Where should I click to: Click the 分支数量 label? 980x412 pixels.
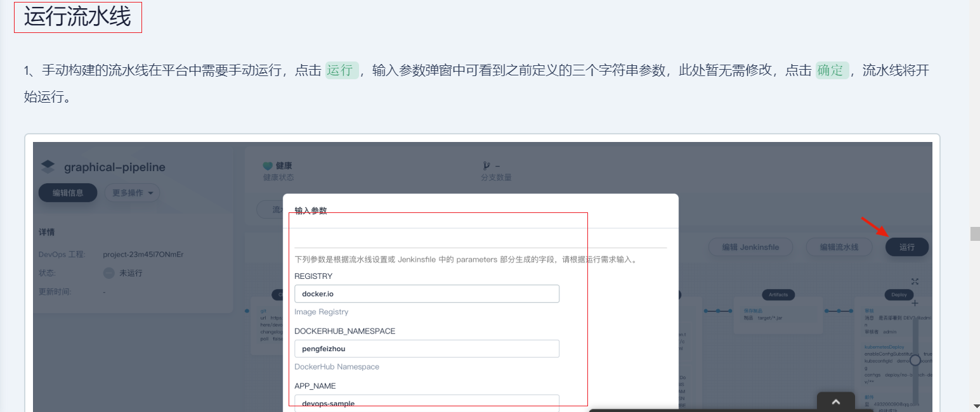point(497,177)
